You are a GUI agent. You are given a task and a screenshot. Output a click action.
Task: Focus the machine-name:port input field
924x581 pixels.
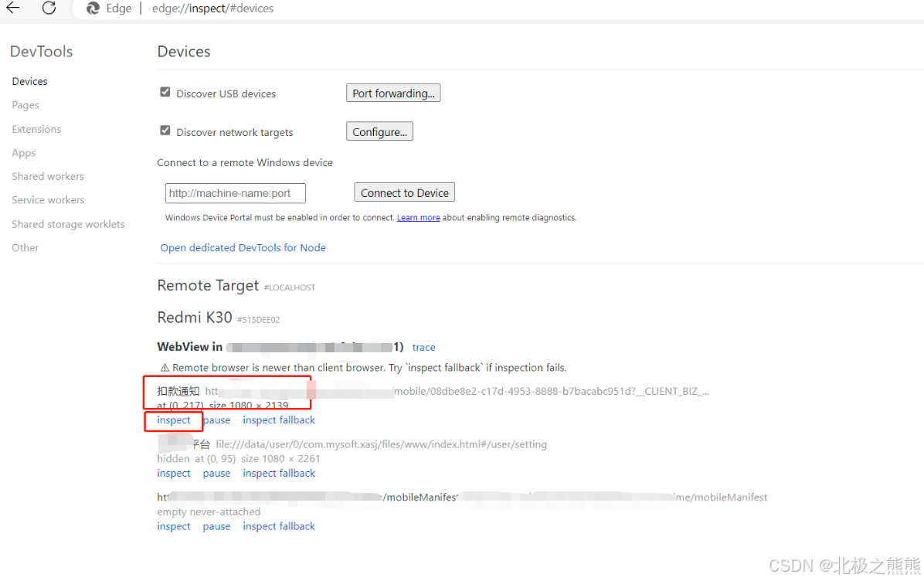[x=235, y=193]
